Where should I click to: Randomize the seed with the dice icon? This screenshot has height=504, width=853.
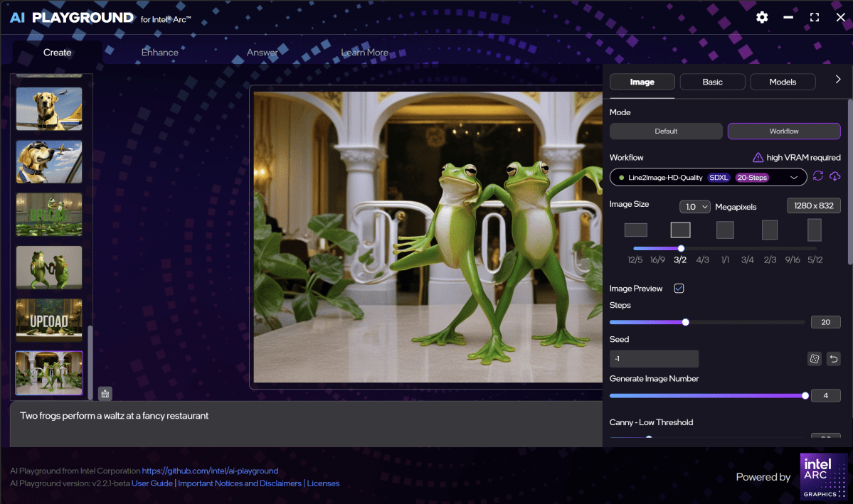tap(814, 358)
